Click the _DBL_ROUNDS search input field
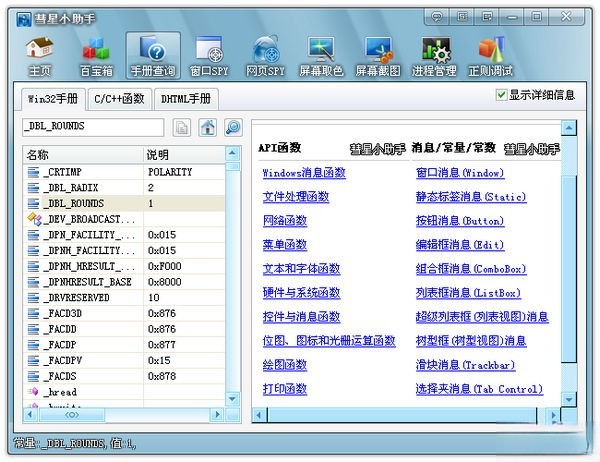Viewport: 600px width, 462px height. pos(92,127)
